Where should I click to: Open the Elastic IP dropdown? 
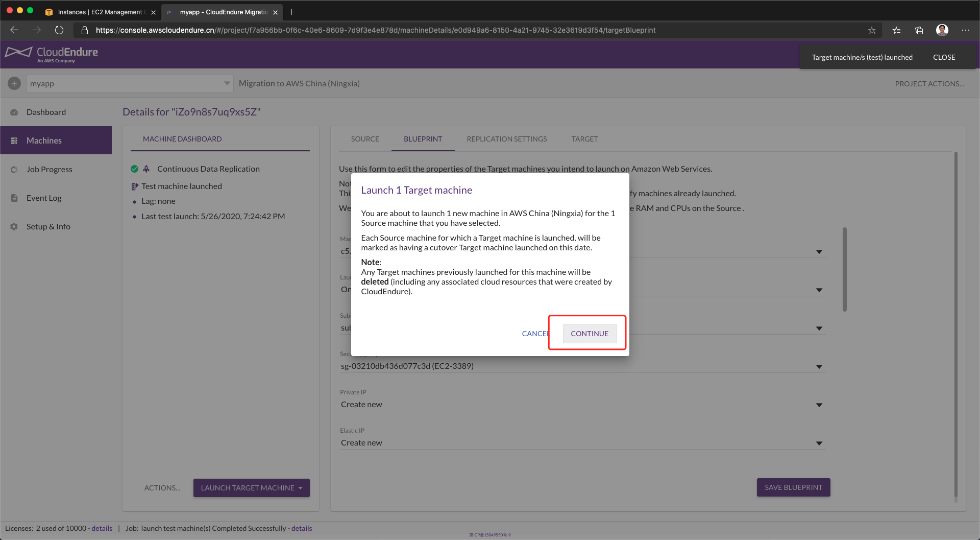(819, 443)
